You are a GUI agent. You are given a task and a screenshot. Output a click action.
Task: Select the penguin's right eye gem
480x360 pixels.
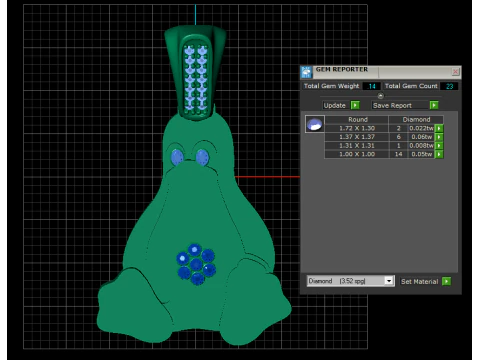(x=202, y=157)
